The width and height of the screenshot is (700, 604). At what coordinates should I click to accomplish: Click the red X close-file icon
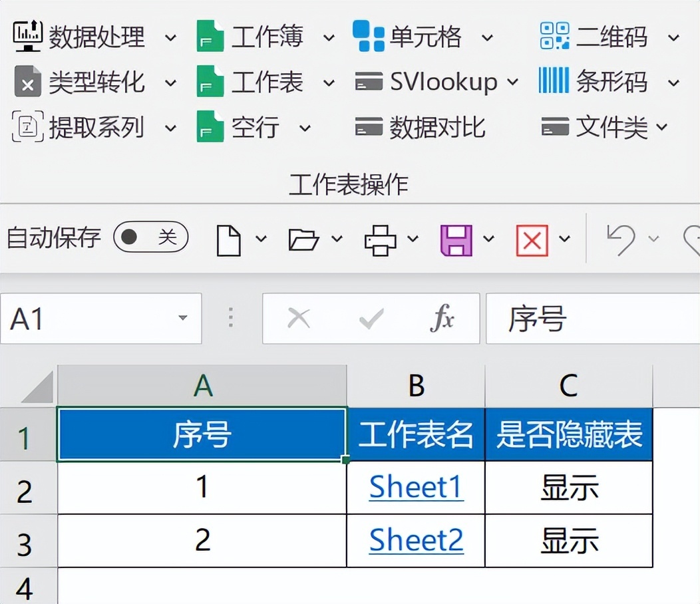click(532, 239)
